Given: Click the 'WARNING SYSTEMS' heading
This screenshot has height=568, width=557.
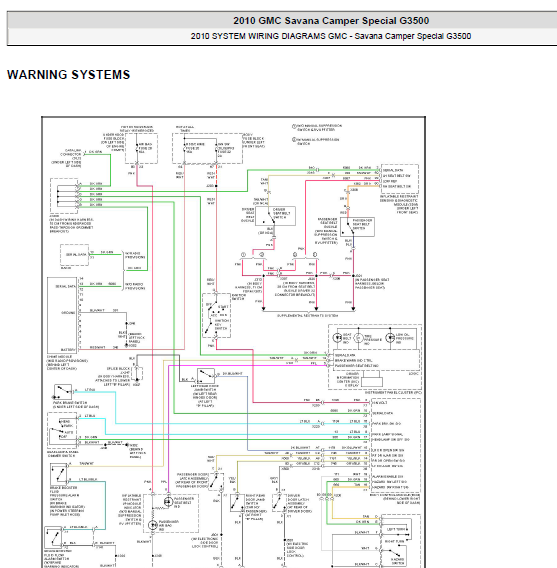Looking at the screenshot, I should [x=68, y=75].
